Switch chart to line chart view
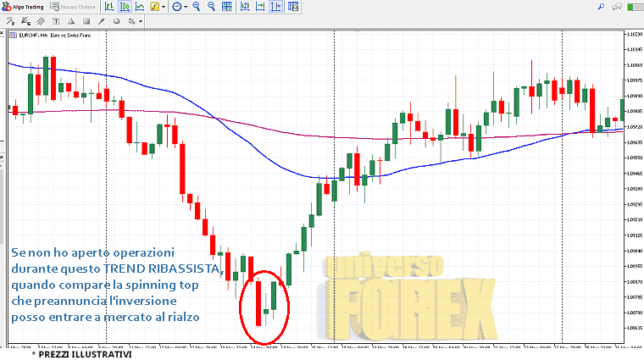Viewport: 644px width, 360px height. [x=139, y=6]
